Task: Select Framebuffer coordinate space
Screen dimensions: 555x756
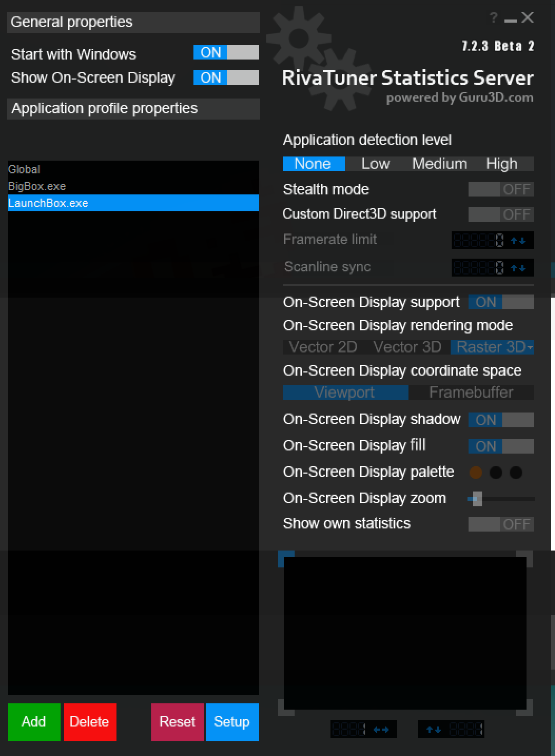Action: point(471,392)
